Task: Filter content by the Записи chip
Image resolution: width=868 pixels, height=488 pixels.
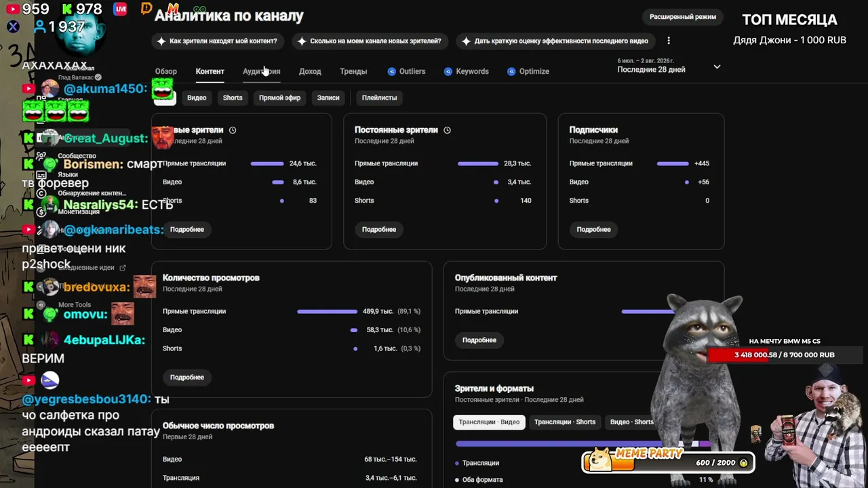Action: [x=328, y=98]
